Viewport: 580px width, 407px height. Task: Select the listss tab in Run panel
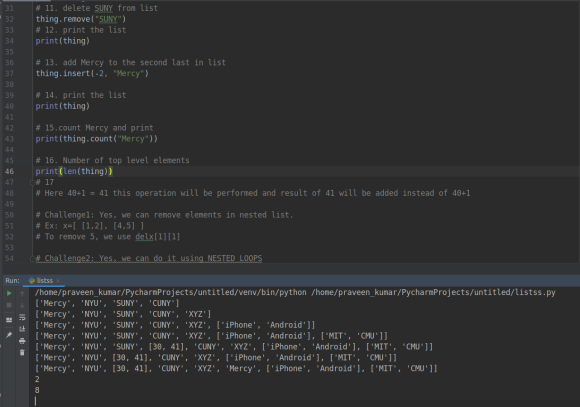(x=44, y=280)
